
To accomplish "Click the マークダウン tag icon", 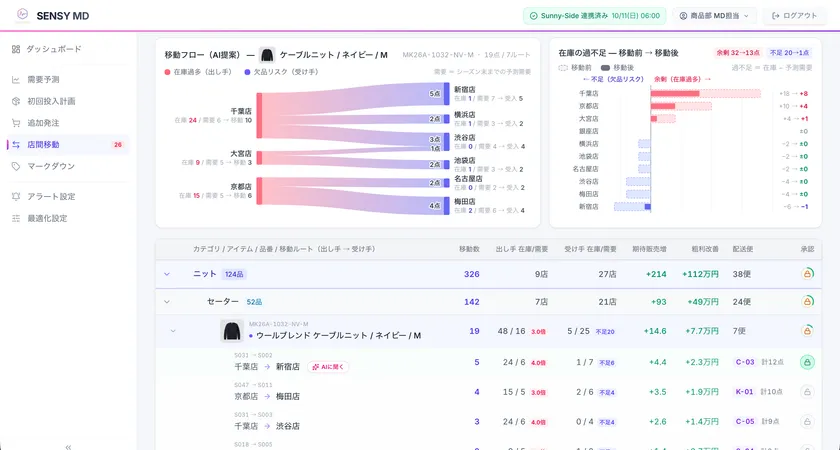I will (16, 167).
